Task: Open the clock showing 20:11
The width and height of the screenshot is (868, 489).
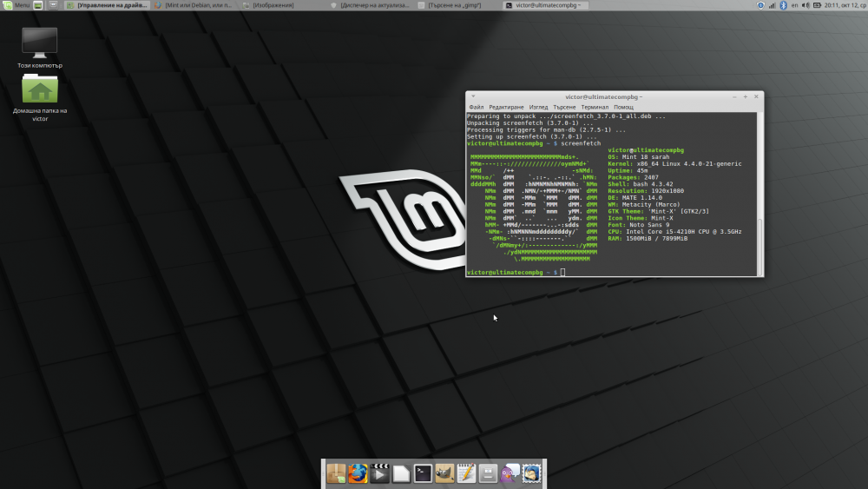Action: pos(845,5)
